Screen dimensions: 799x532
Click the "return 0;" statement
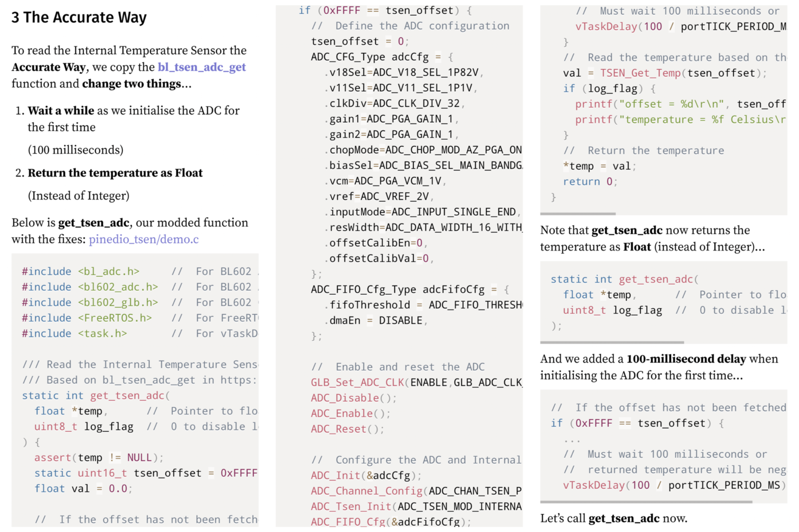pyautogui.click(x=590, y=182)
